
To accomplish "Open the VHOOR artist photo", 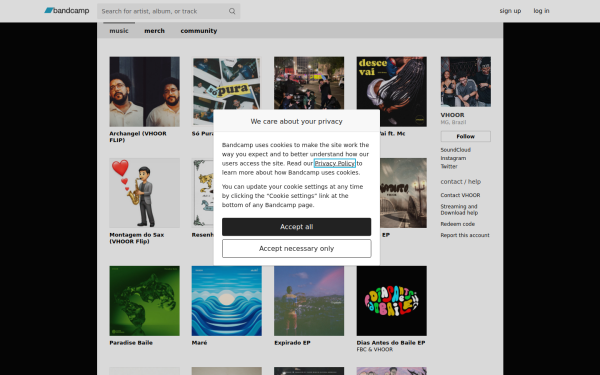I will (466, 82).
